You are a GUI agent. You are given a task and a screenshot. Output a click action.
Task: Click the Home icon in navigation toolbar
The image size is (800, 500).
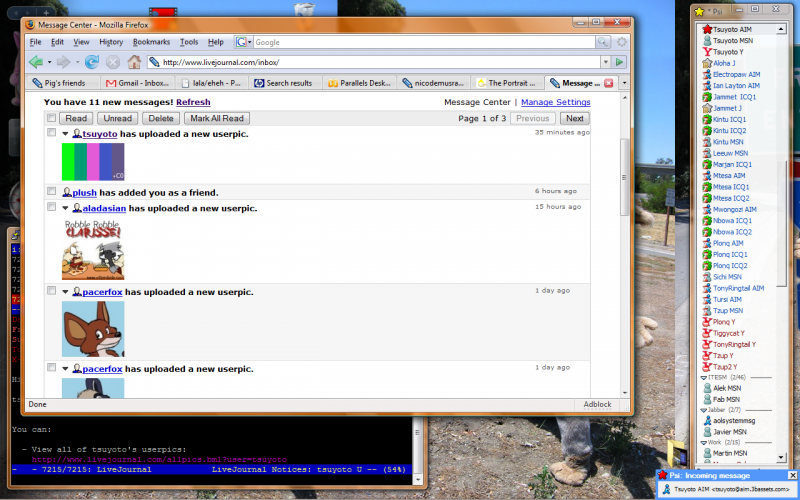(x=134, y=62)
